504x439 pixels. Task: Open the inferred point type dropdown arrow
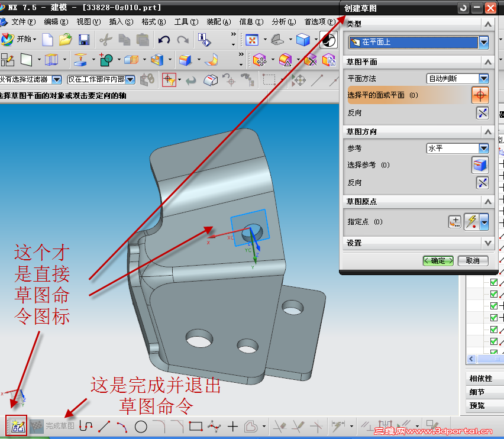[x=484, y=222]
